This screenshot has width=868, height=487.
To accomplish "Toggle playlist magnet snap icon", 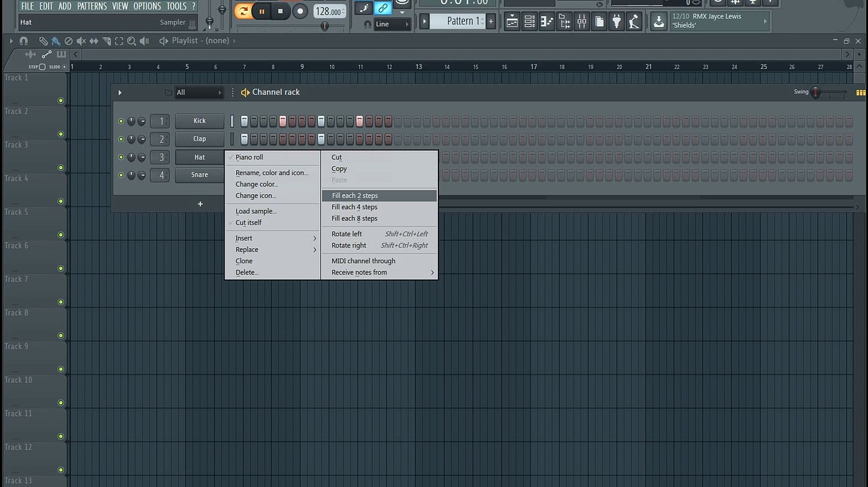I will click(24, 41).
